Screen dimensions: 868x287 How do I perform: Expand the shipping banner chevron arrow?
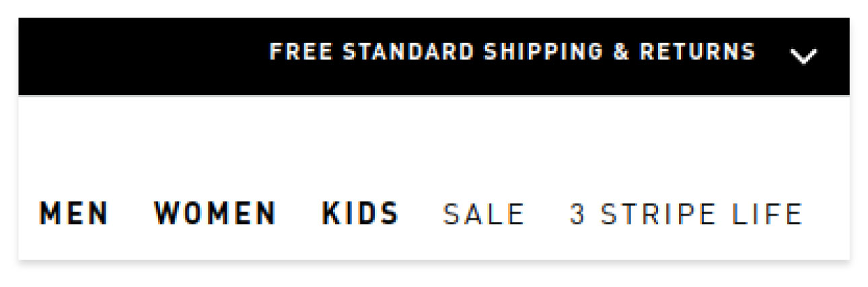click(x=803, y=57)
